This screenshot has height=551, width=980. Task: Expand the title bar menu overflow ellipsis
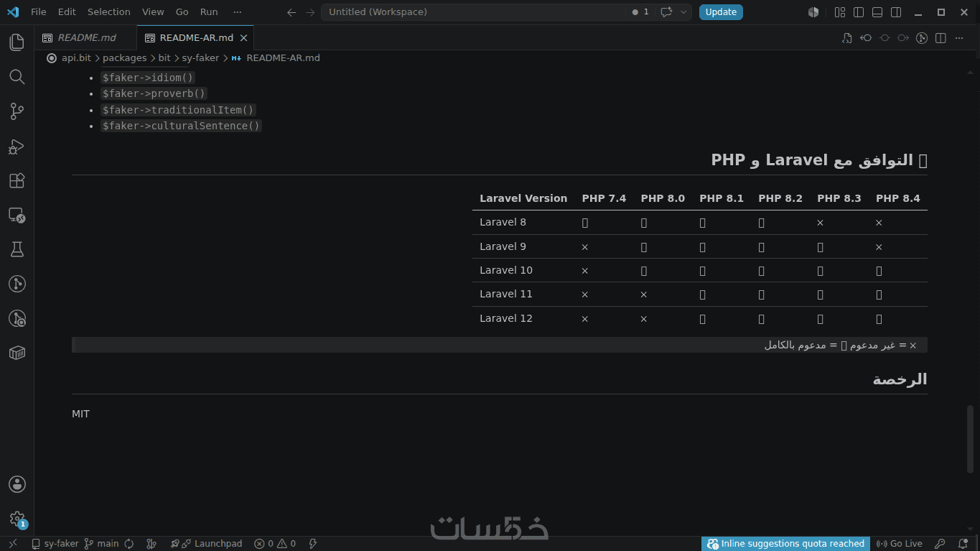[x=238, y=12]
